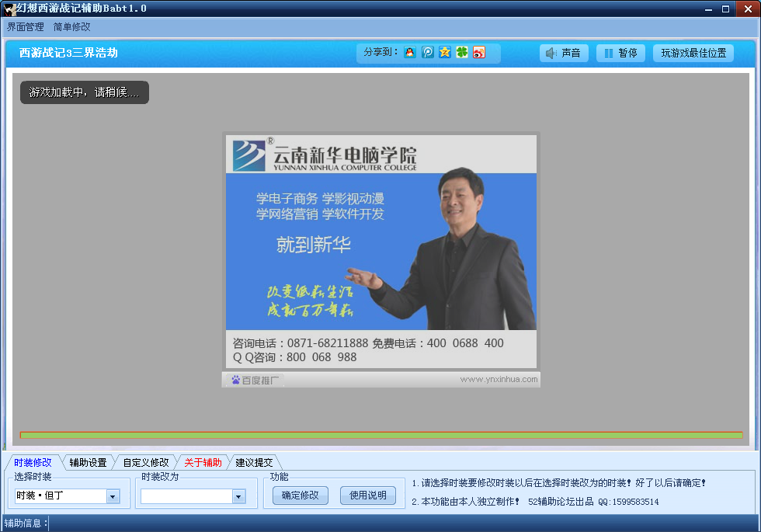Click the 游戏加载中，请稍候… loading message
The height and width of the screenshot is (532, 761).
coord(85,92)
